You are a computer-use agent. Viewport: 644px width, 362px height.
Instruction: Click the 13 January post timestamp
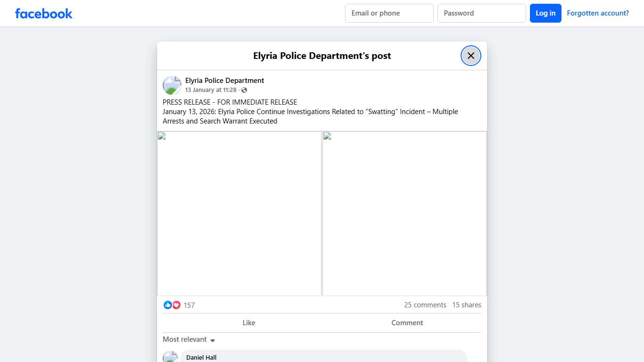(x=210, y=90)
